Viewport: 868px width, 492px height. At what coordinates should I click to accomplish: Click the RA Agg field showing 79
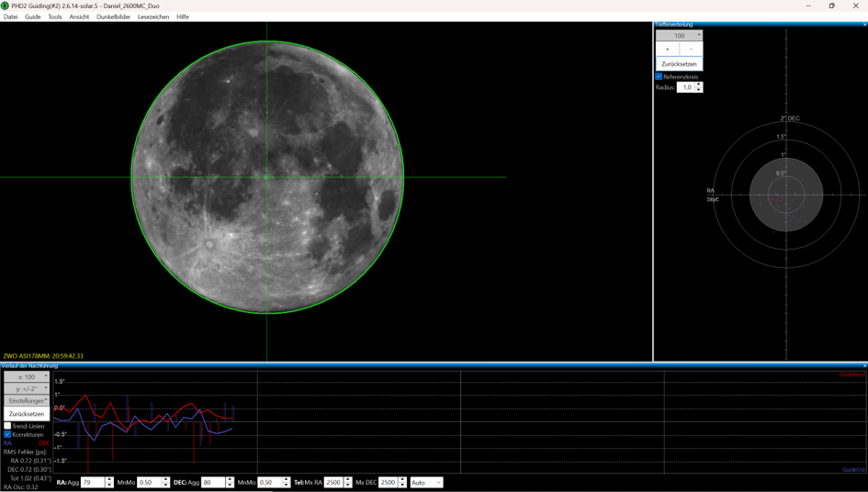93,483
